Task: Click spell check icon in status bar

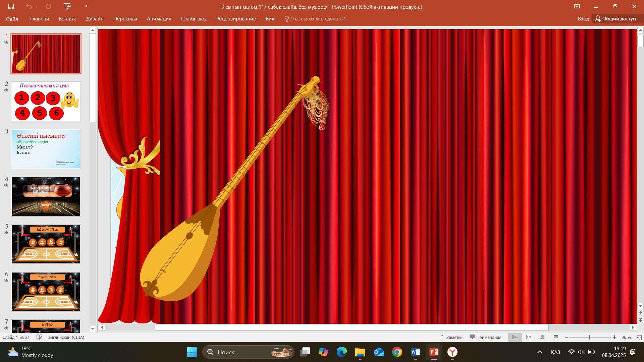Action: pos(40,337)
